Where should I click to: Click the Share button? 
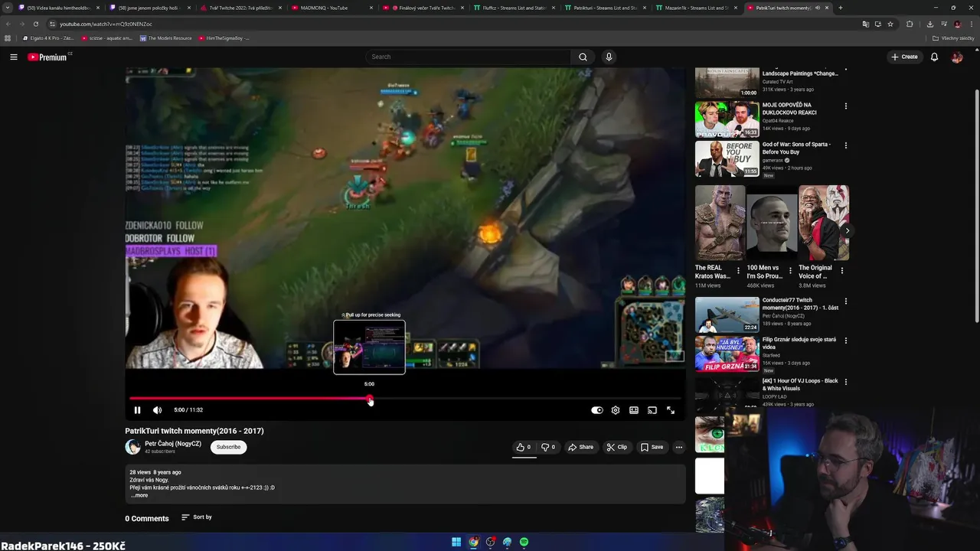(580, 447)
